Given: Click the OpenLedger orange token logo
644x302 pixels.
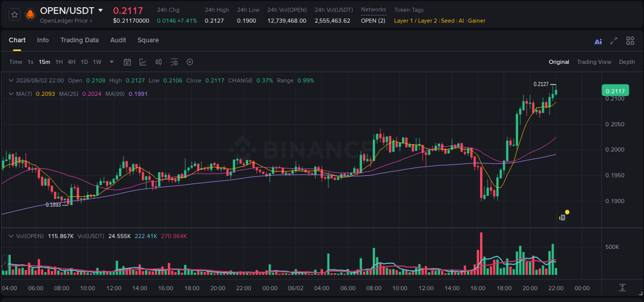Looking at the screenshot, I should click(30, 14).
